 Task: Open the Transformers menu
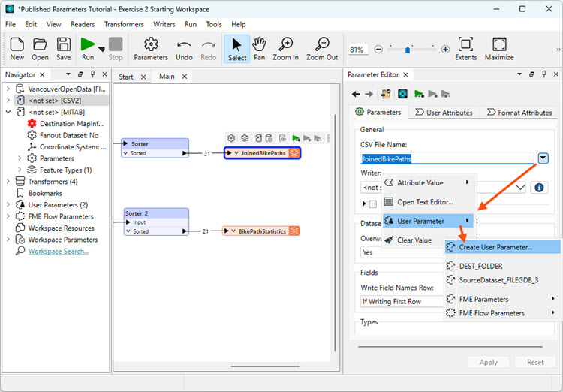click(124, 24)
